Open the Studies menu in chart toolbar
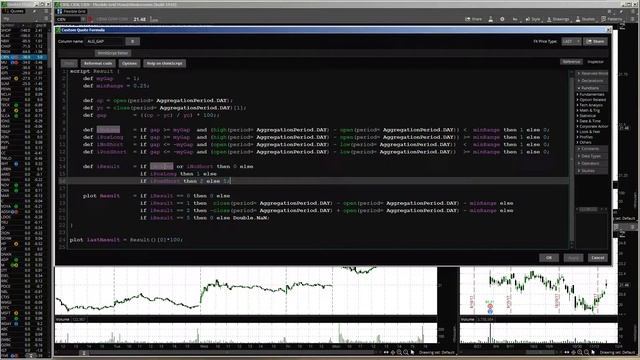This screenshot has width=640, height=360. click(x=585, y=19)
